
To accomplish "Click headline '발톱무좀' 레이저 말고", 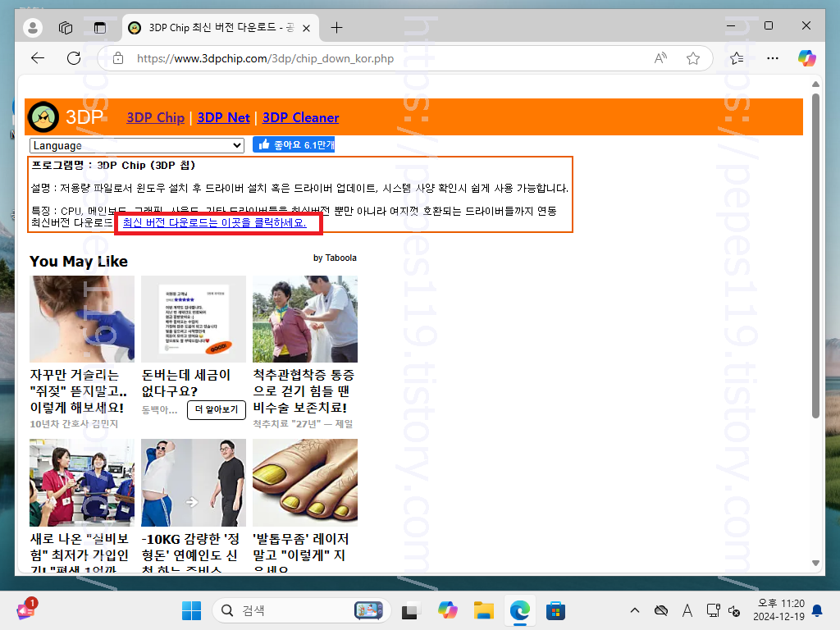I will [x=300, y=555].
